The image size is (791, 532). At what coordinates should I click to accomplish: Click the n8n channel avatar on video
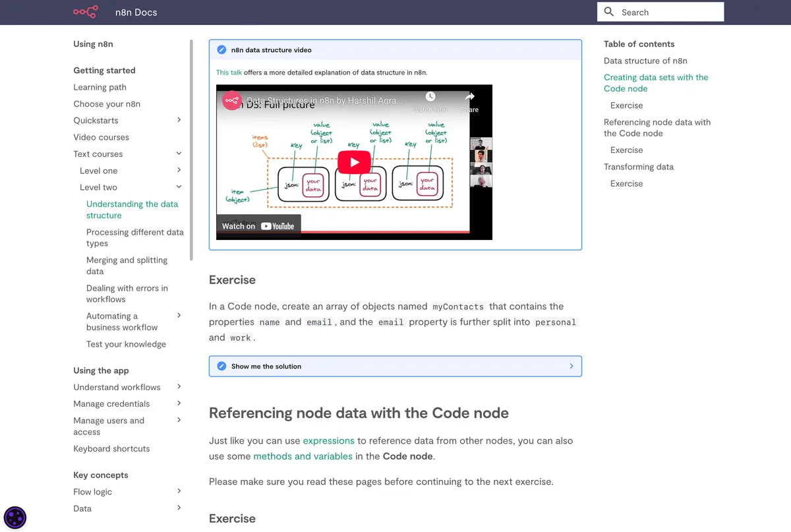(x=231, y=100)
